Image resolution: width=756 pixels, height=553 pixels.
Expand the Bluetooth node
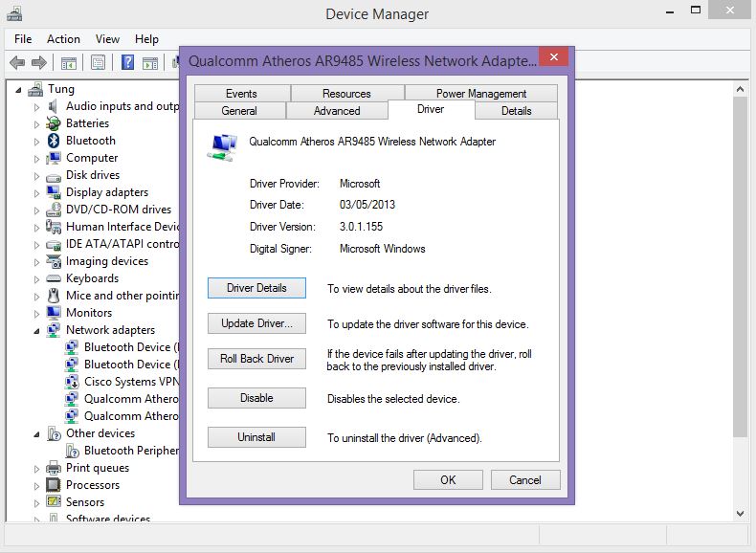36,142
